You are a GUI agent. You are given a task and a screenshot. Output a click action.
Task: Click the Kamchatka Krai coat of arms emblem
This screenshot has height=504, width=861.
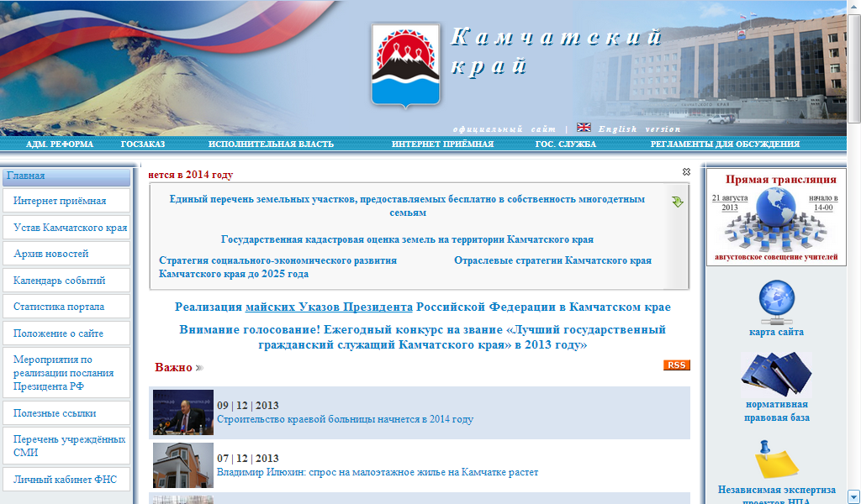click(406, 66)
